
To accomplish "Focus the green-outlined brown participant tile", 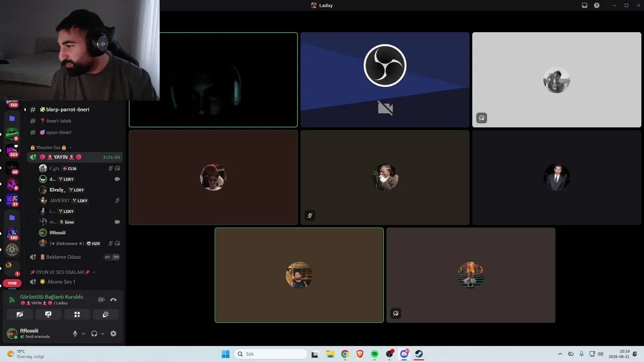I will point(299,275).
